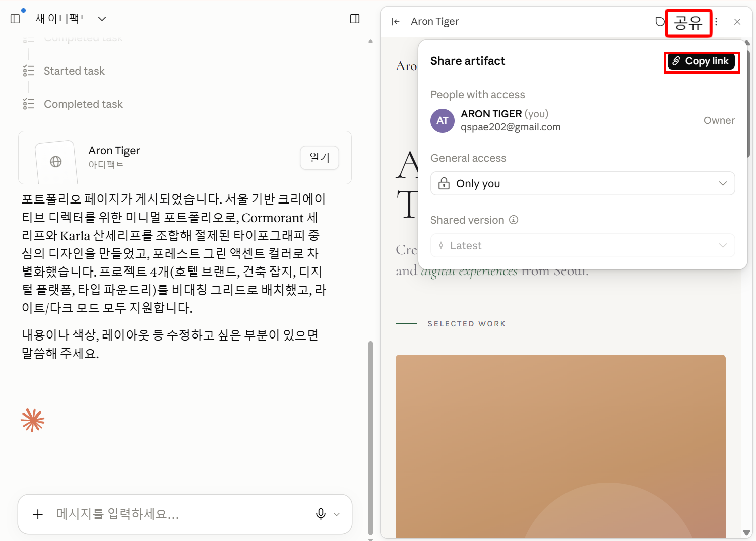Viewport: 756px width, 541px height.
Task: Open the 새 아티팩트 title dropdown
Action: 71,19
